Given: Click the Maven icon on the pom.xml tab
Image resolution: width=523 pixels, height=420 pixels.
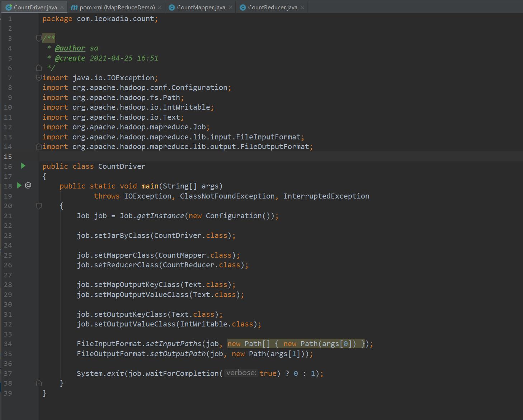Looking at the screenshot, I should [74, 7].
